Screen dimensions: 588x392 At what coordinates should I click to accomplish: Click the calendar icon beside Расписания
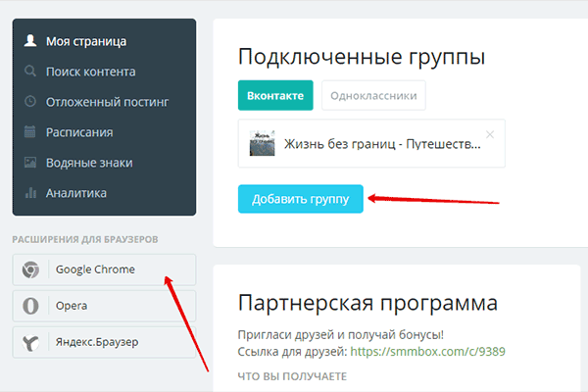[30, 131]
